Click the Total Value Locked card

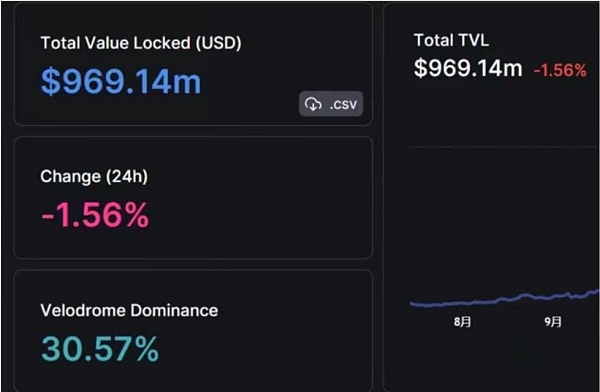pyautogui.click(x=193, y=64)
